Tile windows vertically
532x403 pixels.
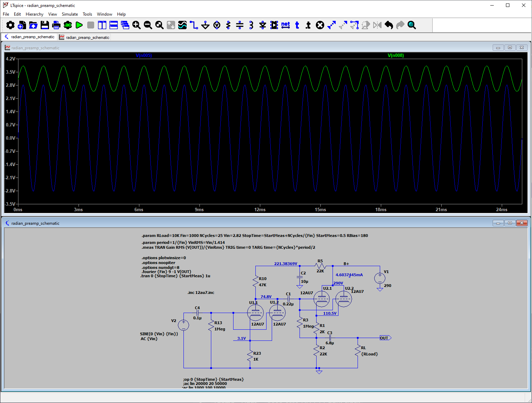point(102,25)
